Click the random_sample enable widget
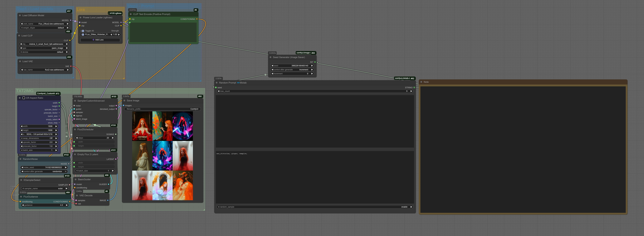This screenshot has height=236, width=644. pyautogui.click(x=314, y=207)
